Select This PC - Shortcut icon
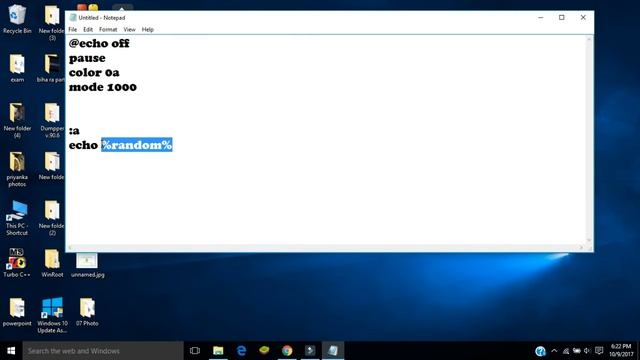 pyautogui.click(x=17, y=218)
